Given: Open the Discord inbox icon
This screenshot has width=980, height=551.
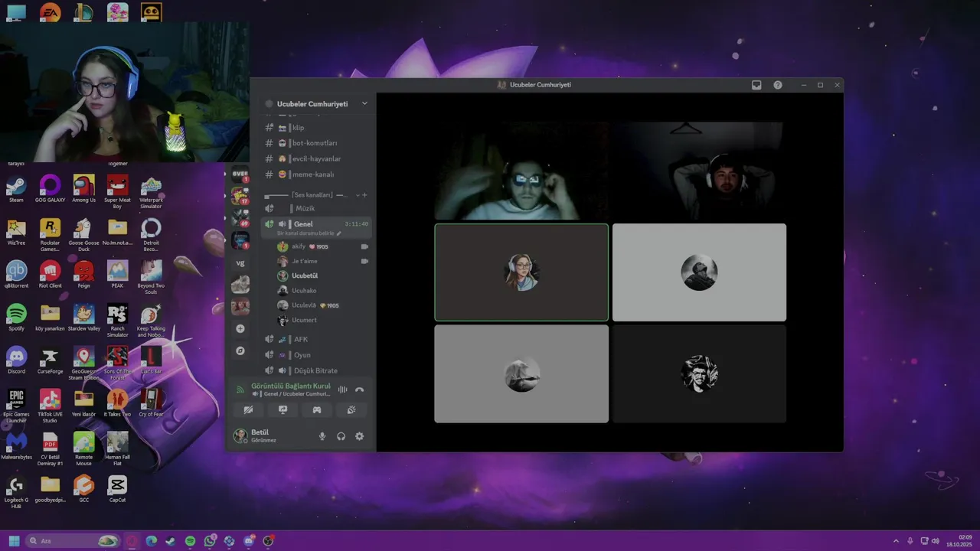Looking at the screenshot, I should (x=756, y=85).
